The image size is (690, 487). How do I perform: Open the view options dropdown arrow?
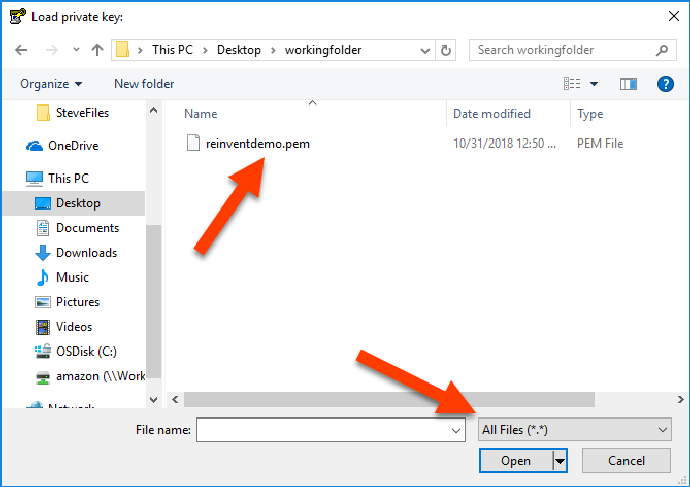coord(594,84)
